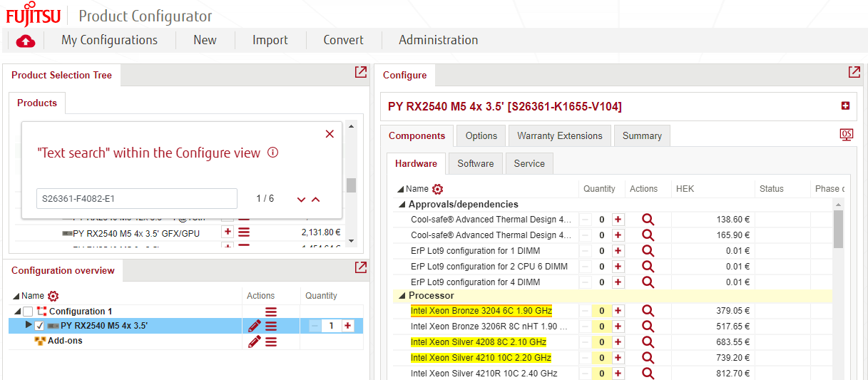Screen dimensions: 868x380
Task: Decrease quantity of PY RX2540 M5 4x 3.5'
Action: tap(315, 326)
